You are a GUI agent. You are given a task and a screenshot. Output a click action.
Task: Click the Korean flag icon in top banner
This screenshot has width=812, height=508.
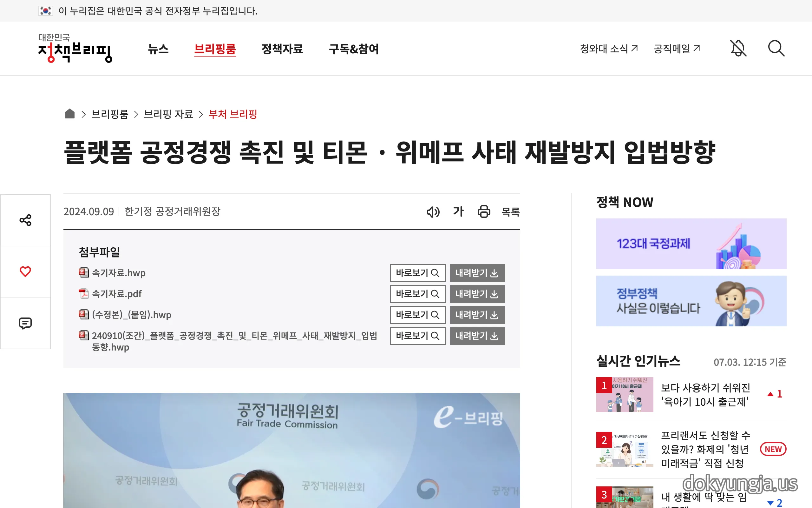(45, 11)
